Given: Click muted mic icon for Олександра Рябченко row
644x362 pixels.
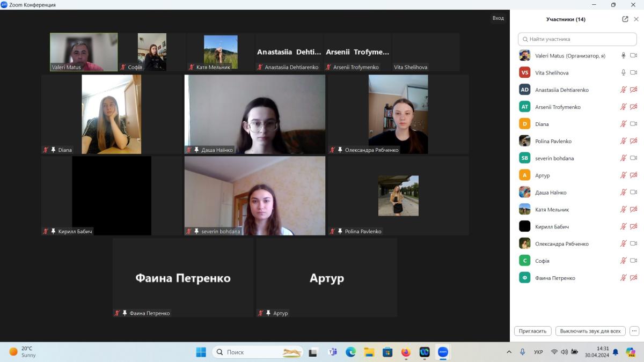Looking at the screenshot, I should pyautogui.click(x=623, y=244).
